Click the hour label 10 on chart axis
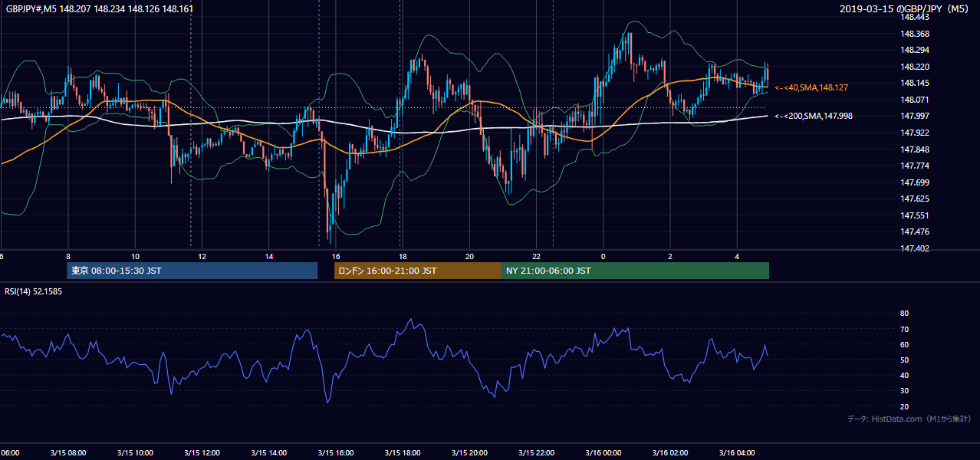Viewport: 980px width, 460px height. click(x=135, y=256)
